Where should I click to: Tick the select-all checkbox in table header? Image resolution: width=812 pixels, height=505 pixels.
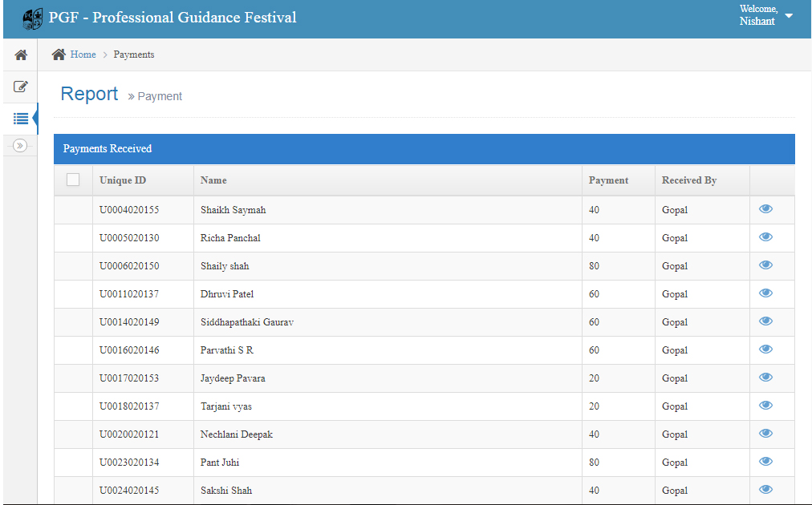click(x=73, y=180)
